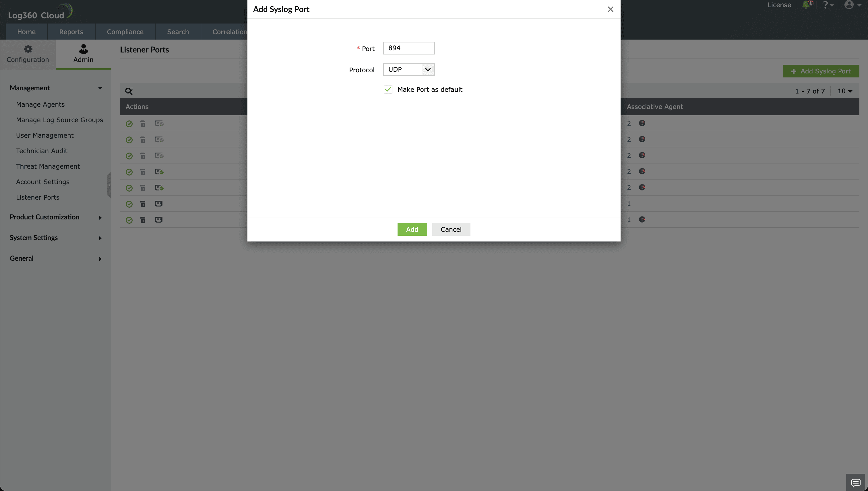Click the trash icon in last row
This screenshot has height=491, width=868.
point(143,220)
